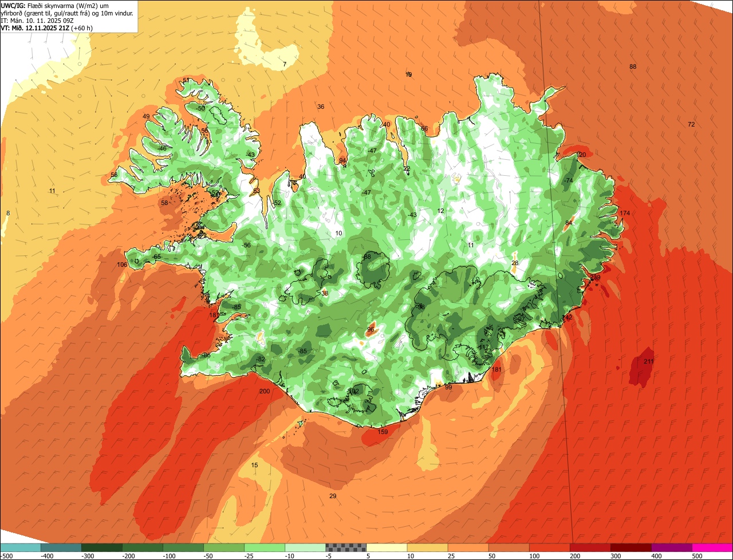The height and width of the screenshot is (560, 733).
Task: Select the pale green swatch above -10
Action: pos(305,547)
